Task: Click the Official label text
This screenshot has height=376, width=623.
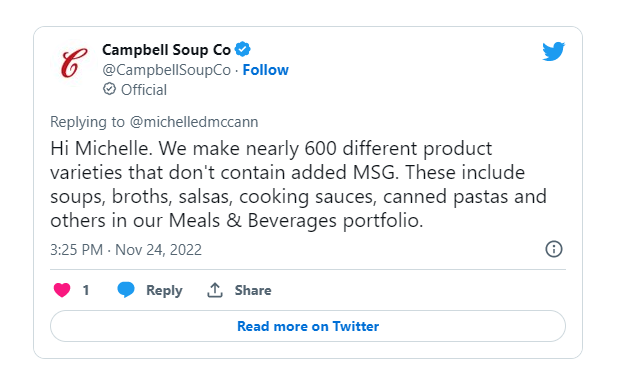Action: [144, 90]
